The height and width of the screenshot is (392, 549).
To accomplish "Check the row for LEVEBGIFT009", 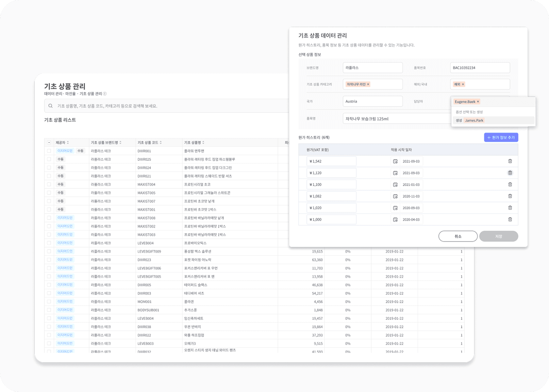I will pos(49,251).
